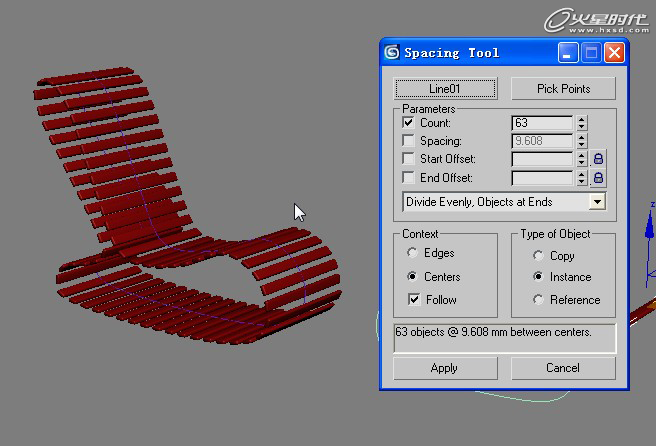Click the End Offset value field
This screenshot has width=656, height=446.
542,178
